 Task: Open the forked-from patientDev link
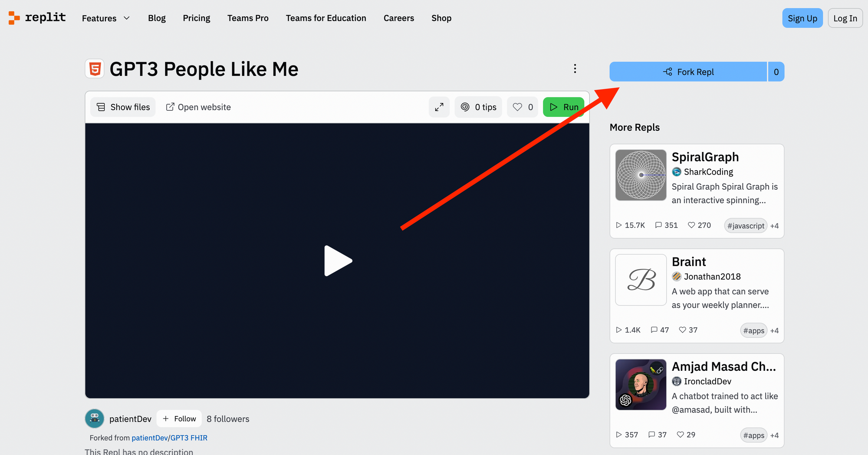[150, 438]
